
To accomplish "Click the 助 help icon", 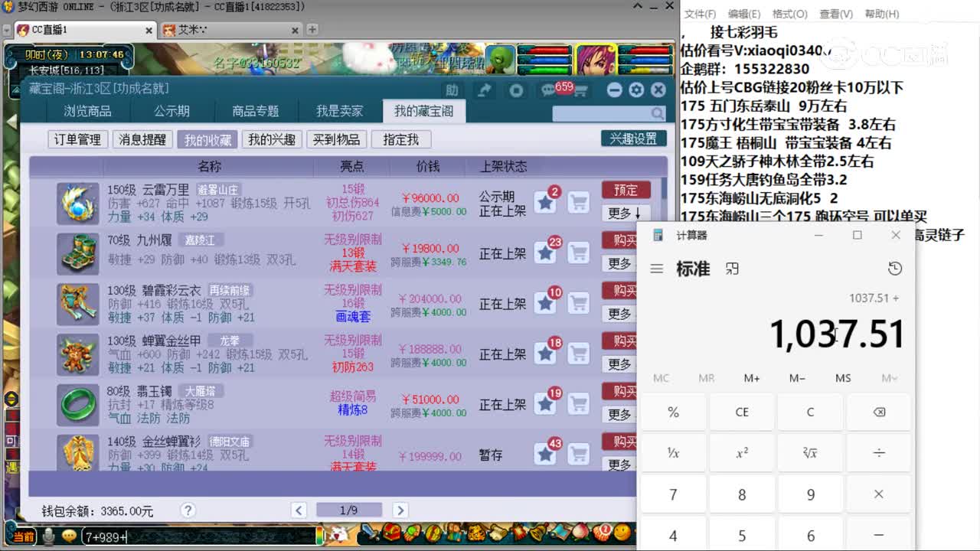I will 452,90.
